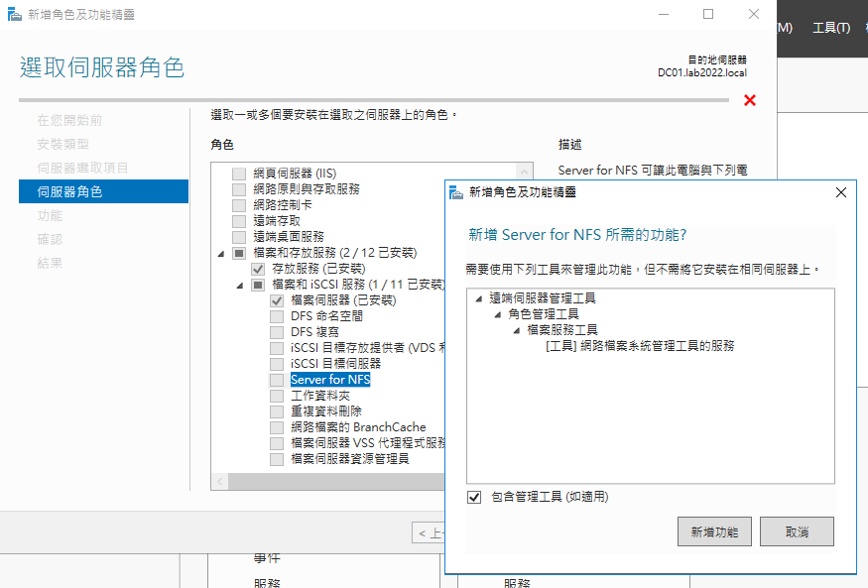Viewport: 868px width, 588px height.
Task: Collapse the 檔案和 iSCSI 服務 tree node
Action: pos(240,286)
